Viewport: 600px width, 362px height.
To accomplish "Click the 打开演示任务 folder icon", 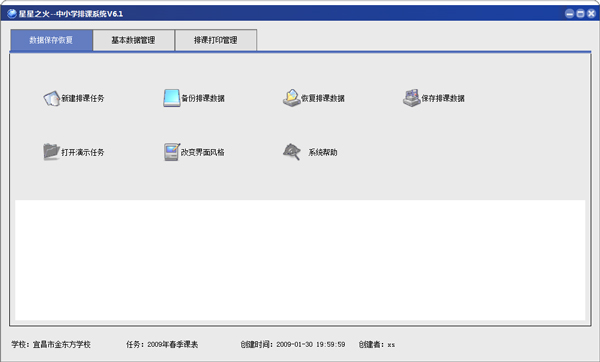I will (52, 152).
